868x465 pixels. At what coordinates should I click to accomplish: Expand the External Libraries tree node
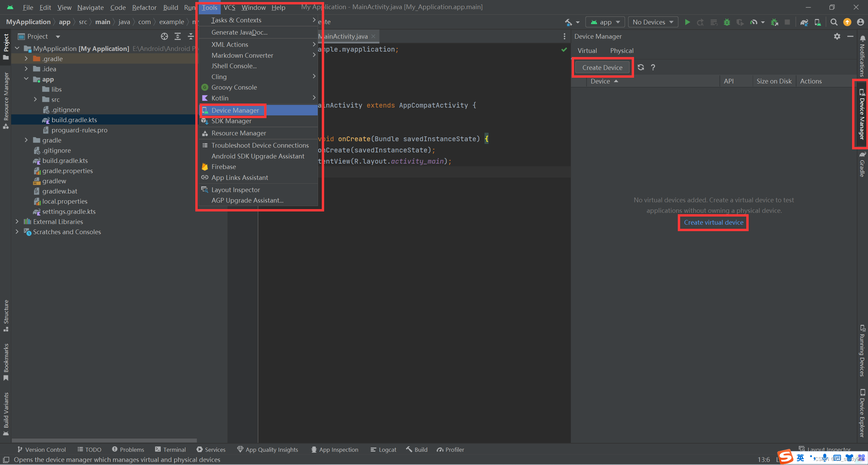[17, 222]
